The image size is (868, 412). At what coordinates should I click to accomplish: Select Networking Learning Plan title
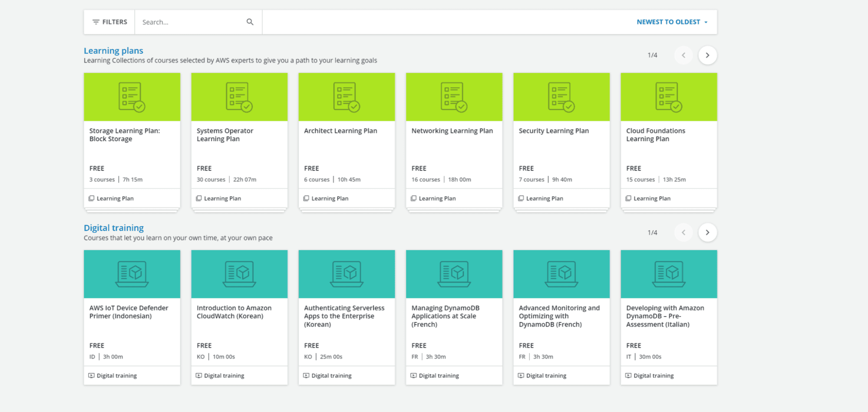click(x=452, y=131)
